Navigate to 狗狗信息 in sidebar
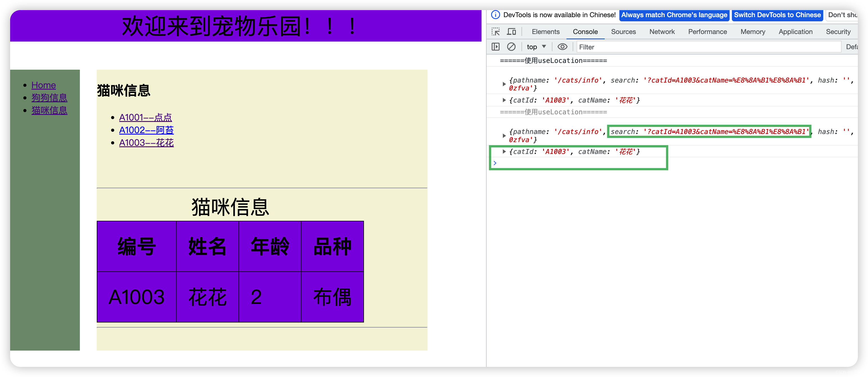Image resolution: width=868 pixels, height=377 pixels. point(49,97)
